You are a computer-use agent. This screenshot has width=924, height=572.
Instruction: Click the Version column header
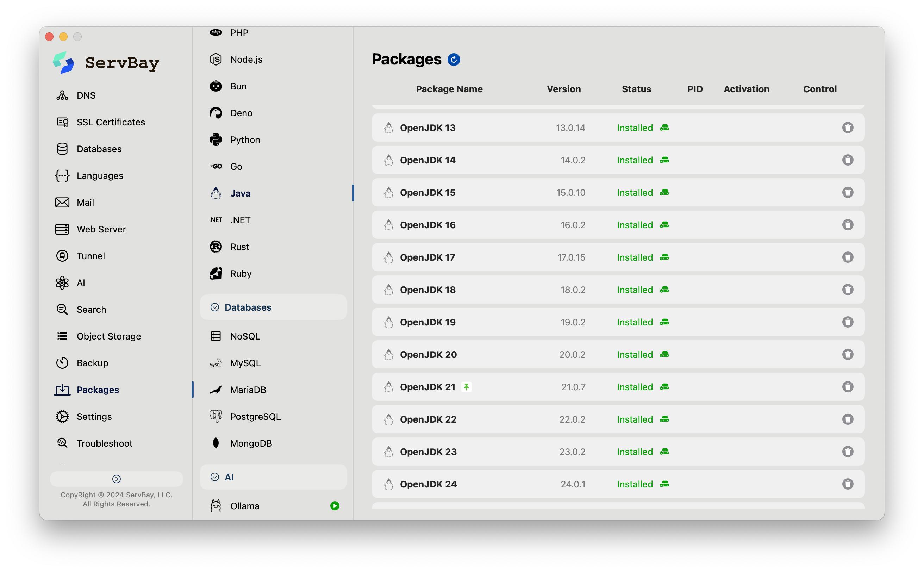pos(563,89)
